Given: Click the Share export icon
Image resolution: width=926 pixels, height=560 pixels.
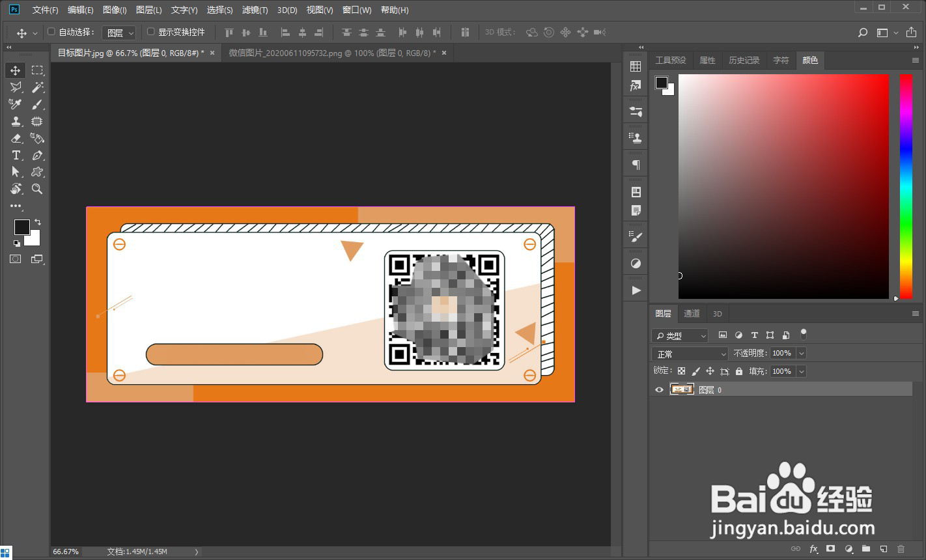Looking at the screenshot, I should pos(910,32).
